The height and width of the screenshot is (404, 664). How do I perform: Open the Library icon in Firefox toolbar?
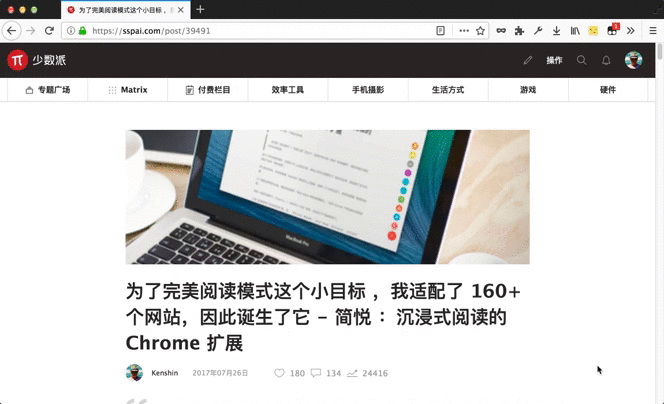pos(575,30)
